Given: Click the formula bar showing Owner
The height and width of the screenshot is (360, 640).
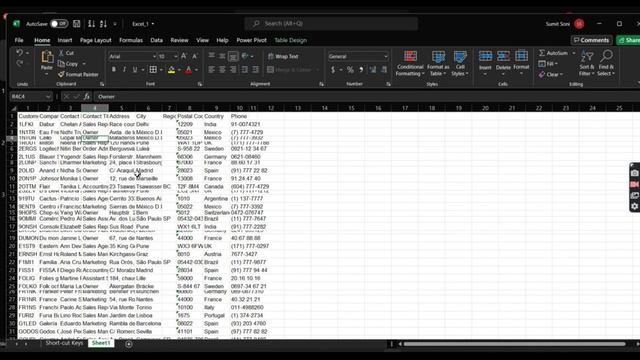Looking at the screenshot, I should click(367, 97).
